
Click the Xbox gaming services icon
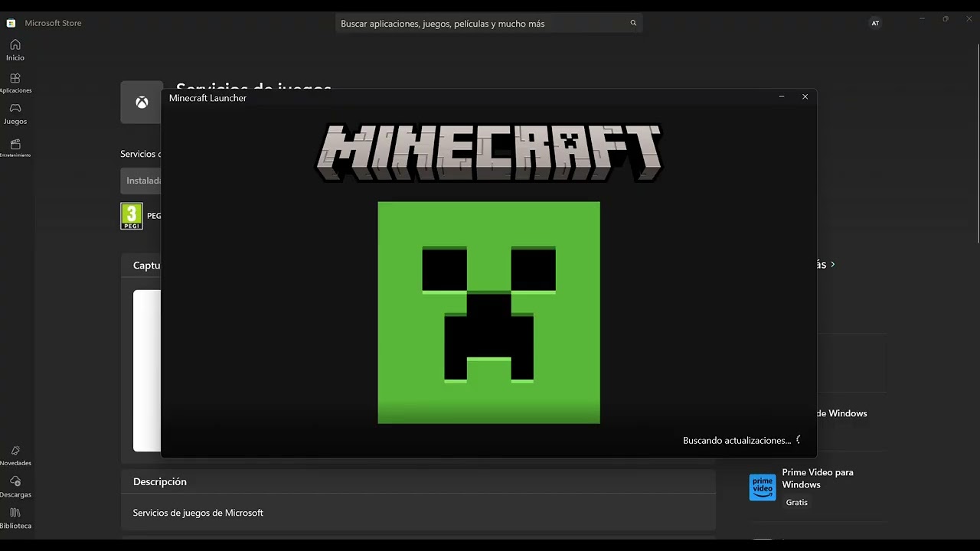pos(142,102)
